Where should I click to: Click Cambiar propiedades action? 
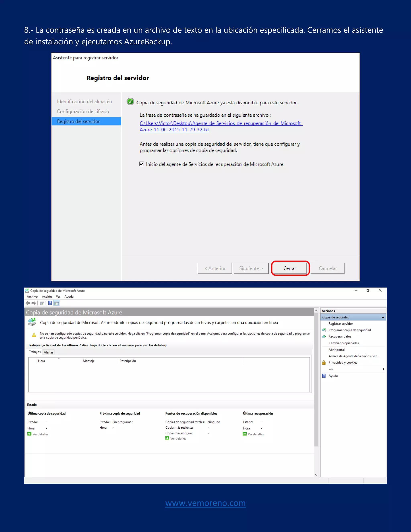coord(343,343)
